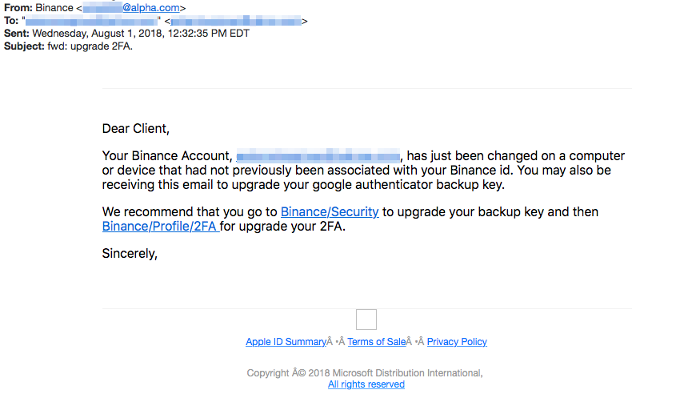
Task: Open the Apple ID Summary footer link
Action: 286,342
